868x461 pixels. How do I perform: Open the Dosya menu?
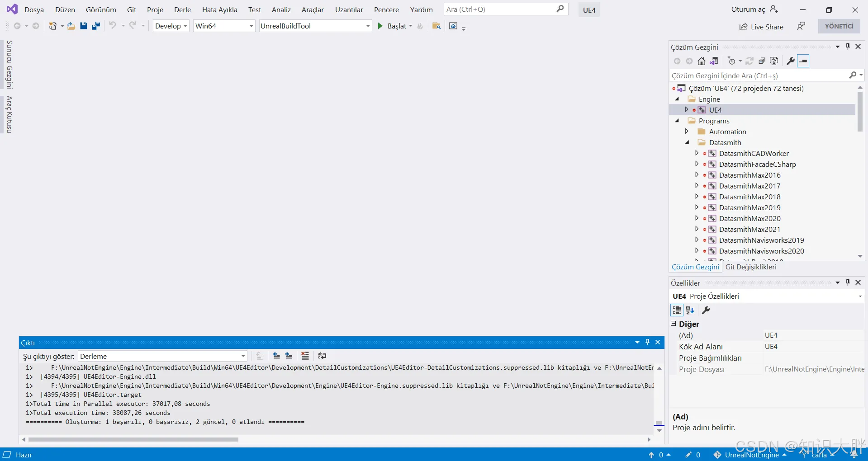pos(34,9)
